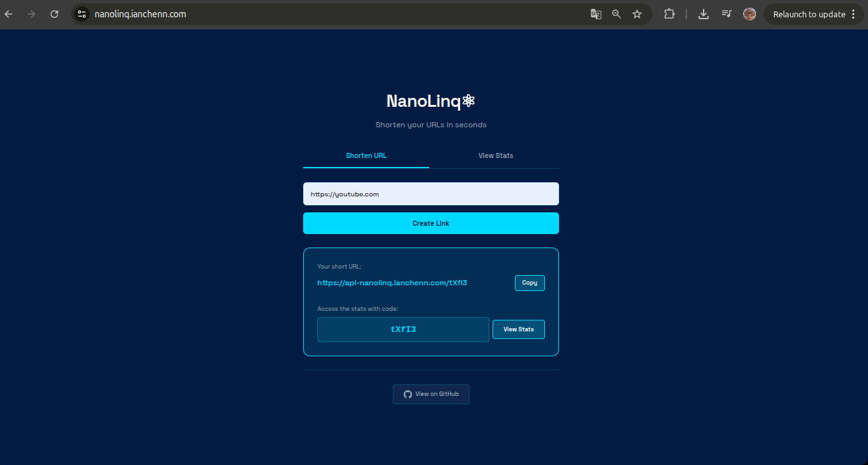Viewport: 868px width, 465px height.
Task: Open the zoom magnifier icon
Action: point(617,14)
